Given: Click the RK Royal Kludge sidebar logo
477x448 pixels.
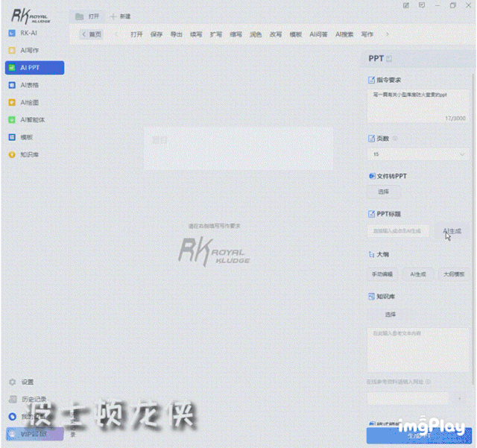Looking at the screenshot, I should click(x=31, y=16).
